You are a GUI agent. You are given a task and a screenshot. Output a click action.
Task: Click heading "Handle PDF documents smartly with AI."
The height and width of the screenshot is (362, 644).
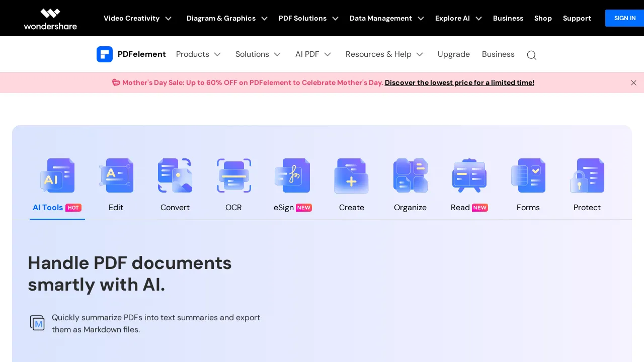(x=130, y=274)
